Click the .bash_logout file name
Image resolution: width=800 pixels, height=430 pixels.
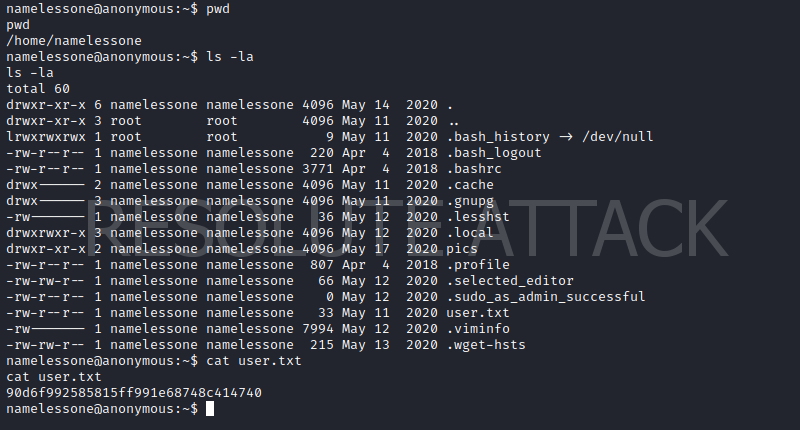pos(494,152)
